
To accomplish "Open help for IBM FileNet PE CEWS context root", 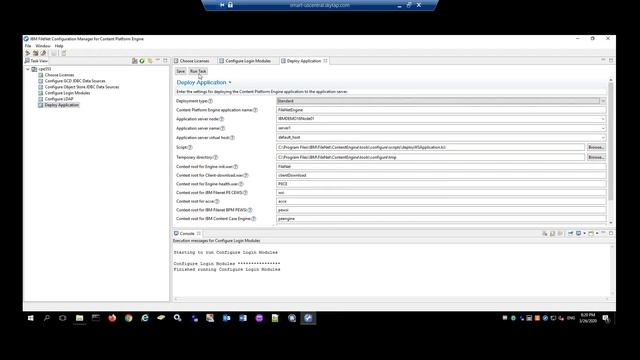I will tap(245, 193).
